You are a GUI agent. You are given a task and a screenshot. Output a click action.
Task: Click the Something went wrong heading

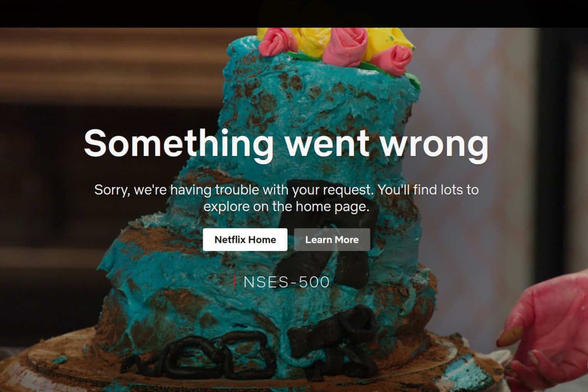(286, 143)
